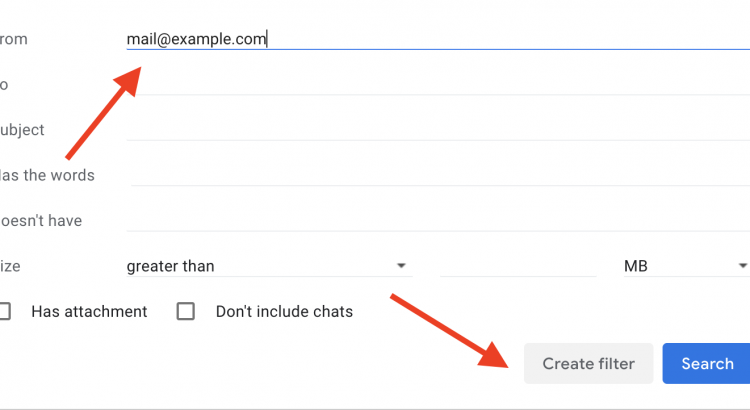Click the "Doesn't have" field label
Screen dimensions: 750x410
(x=41, y=220)
